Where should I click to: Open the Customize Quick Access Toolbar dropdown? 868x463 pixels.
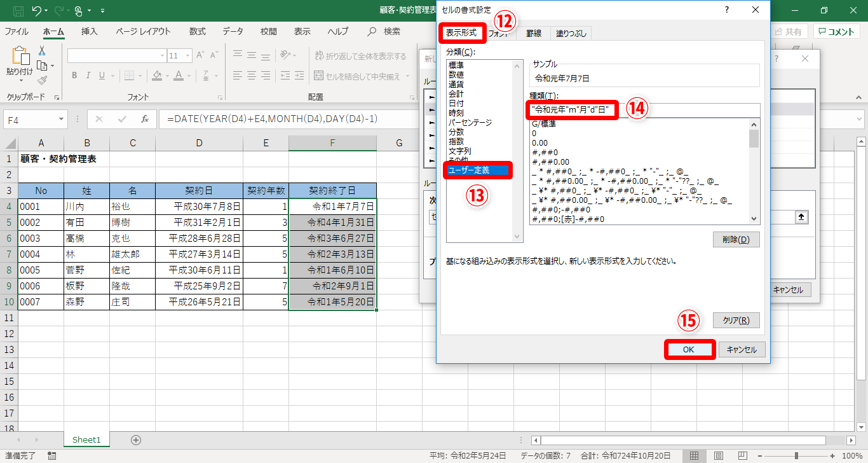[103, 11]
